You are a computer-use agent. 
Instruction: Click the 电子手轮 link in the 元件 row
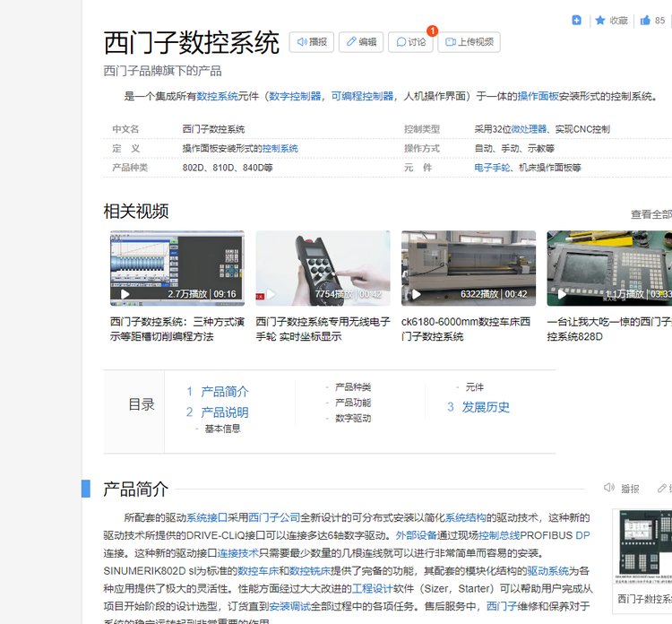tap(492, 168)
